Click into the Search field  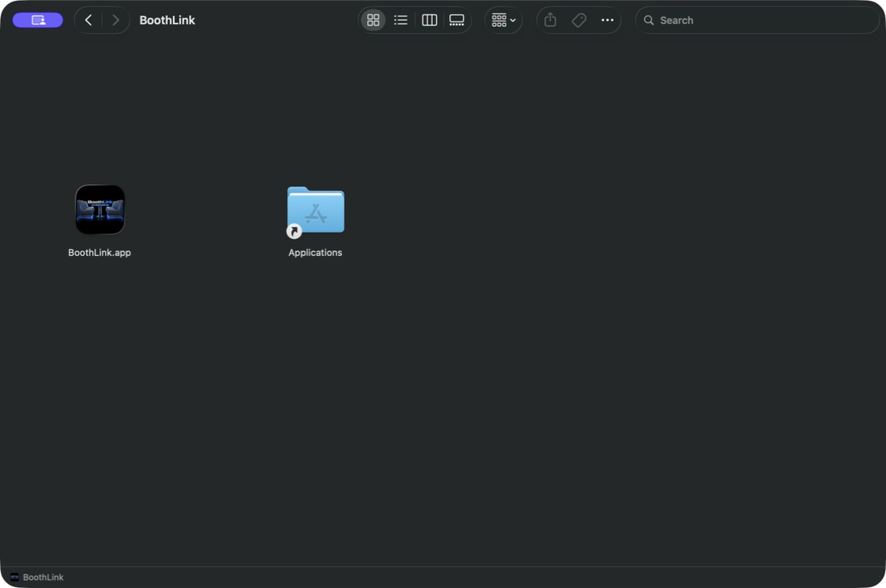(758, 20)
